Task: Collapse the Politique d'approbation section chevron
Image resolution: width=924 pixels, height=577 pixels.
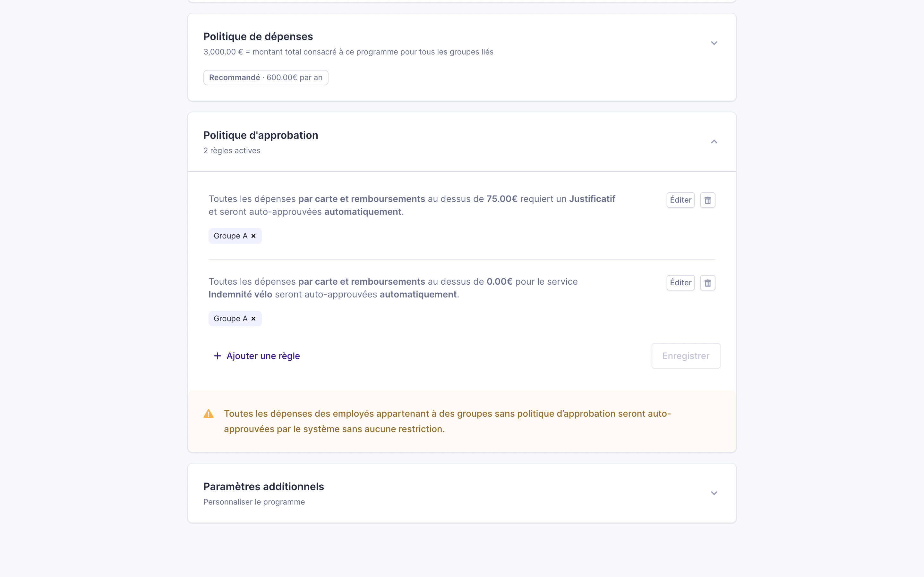Action: (x=714, y=142)
